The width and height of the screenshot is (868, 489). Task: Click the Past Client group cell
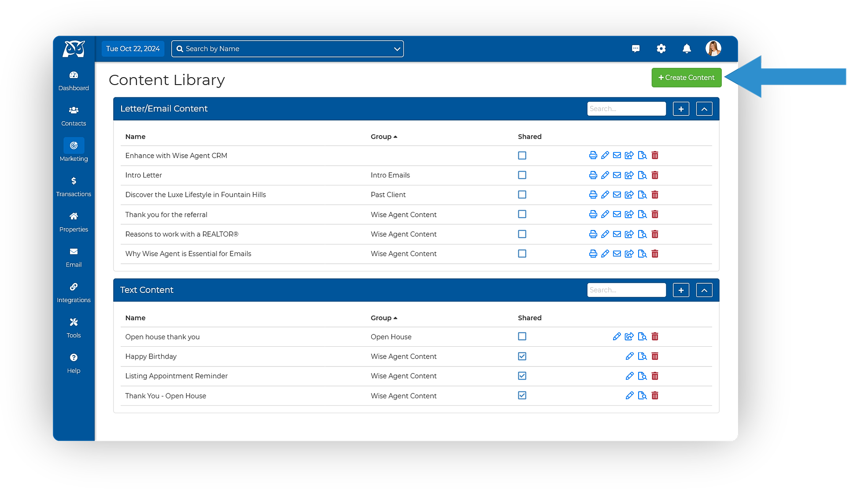pos(388,195)
